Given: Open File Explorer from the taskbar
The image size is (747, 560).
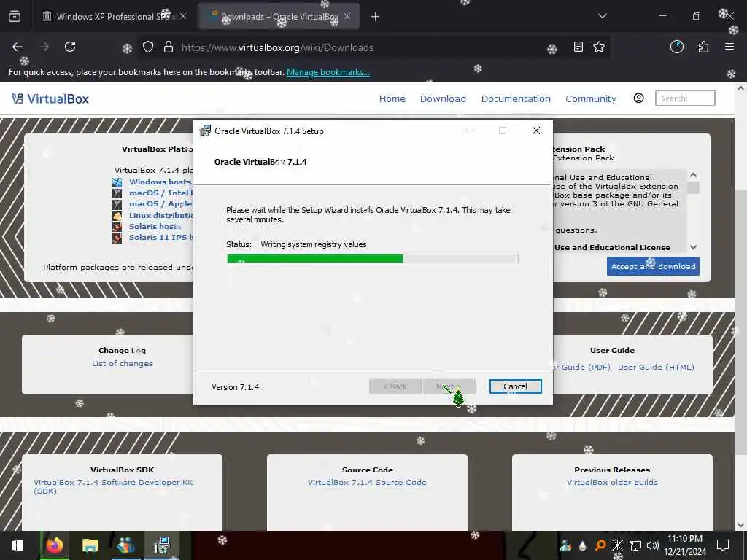Looking at the screenshot, I should [90, 545].
